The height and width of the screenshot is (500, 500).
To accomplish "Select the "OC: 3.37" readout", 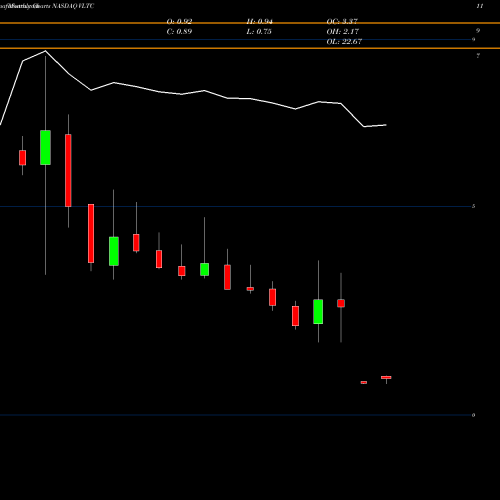I will click(x=342, y=22).
